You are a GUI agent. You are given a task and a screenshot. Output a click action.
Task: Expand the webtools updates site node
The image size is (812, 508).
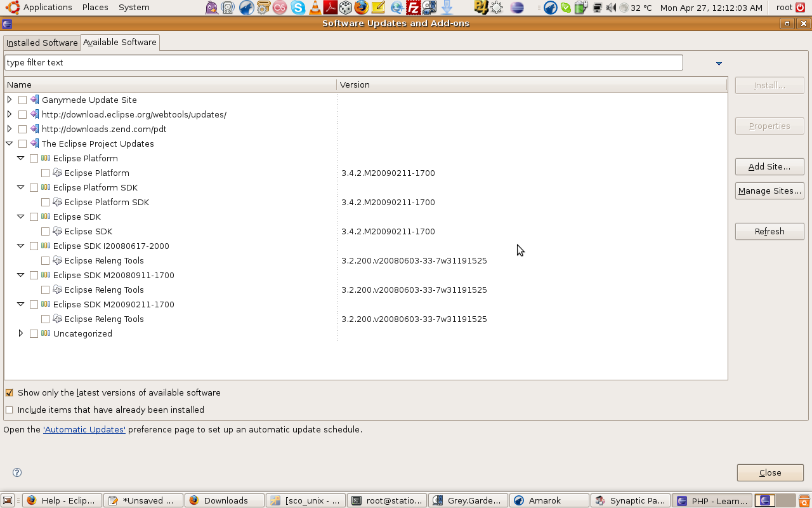click(x=9, y=114)
